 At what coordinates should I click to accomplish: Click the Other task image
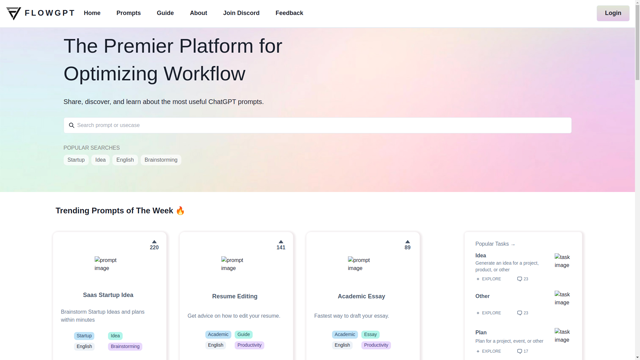point(562,298)
